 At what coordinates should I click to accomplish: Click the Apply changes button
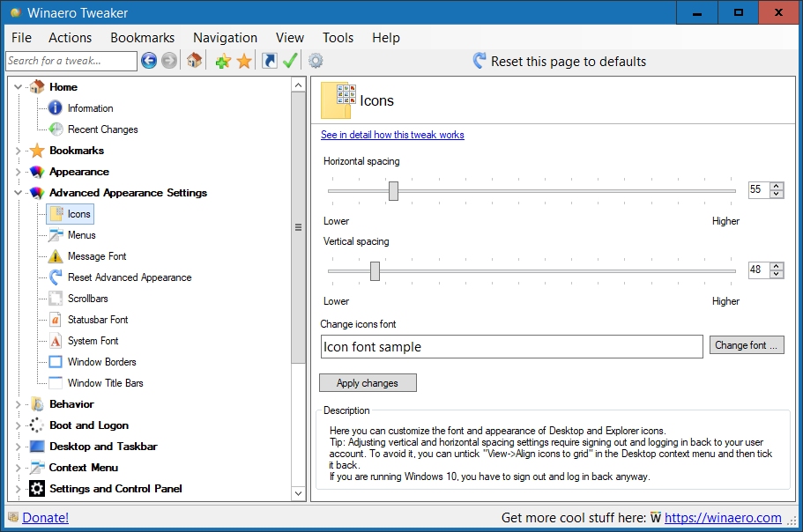click(x=368, y=382)
